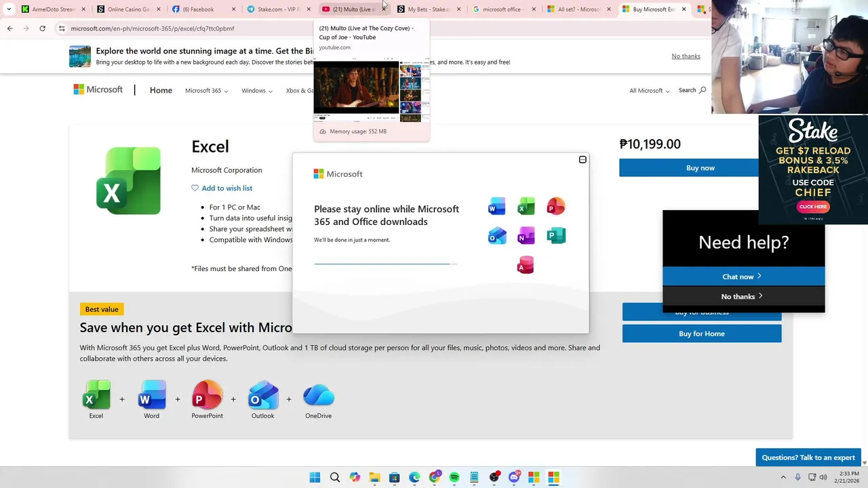Reload the current page
Viewport: 868px width, 488px height.
[x=42, y=28]
